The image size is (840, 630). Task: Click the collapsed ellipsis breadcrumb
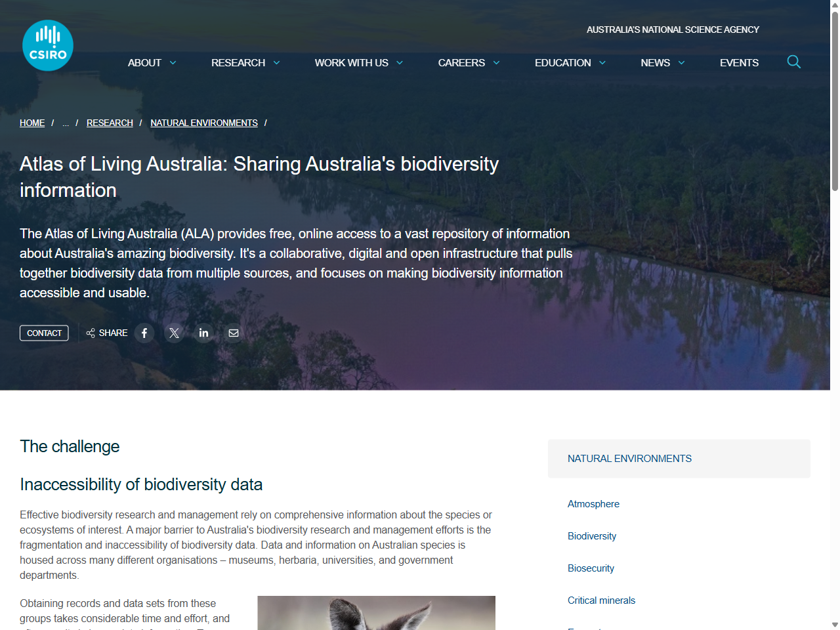pos(66,123)
